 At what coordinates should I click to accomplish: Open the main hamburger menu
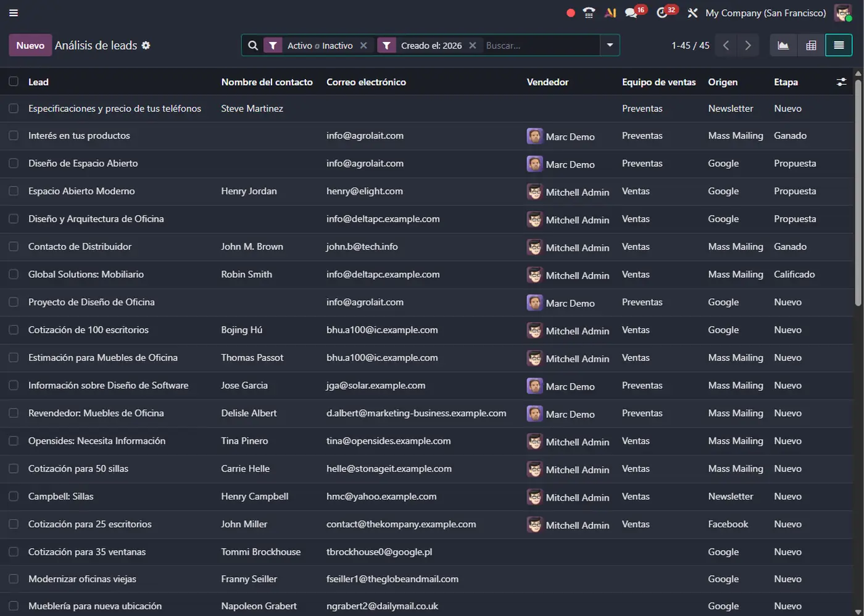coord(13,13)
